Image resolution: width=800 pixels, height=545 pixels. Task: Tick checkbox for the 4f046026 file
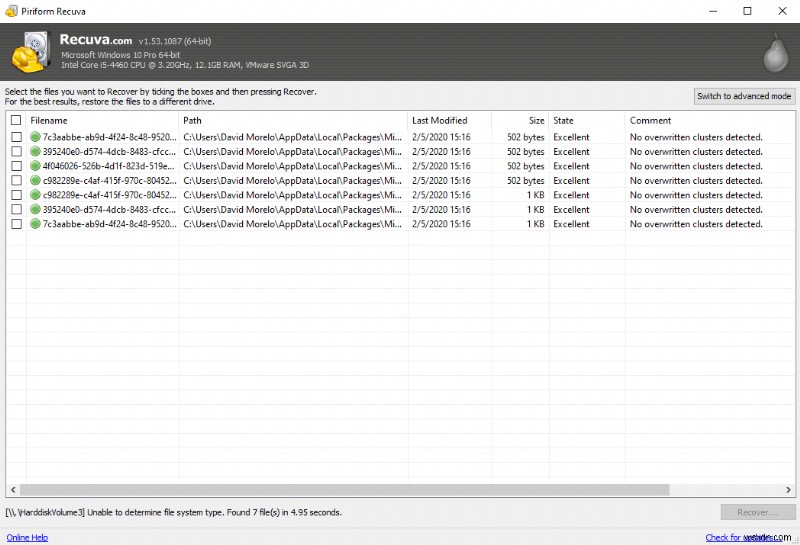pos(17,166)
